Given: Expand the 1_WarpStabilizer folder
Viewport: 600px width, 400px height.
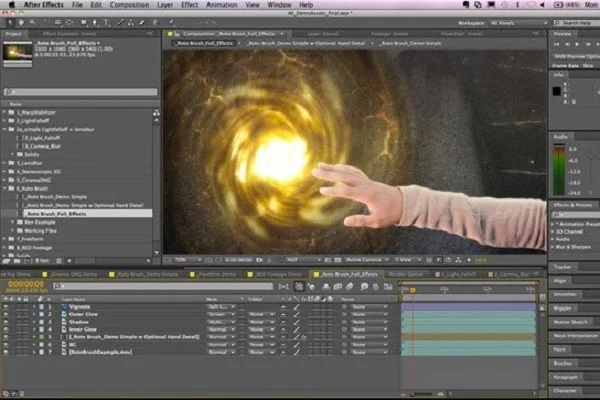Looking at the screenshot, I should point(4,113).
